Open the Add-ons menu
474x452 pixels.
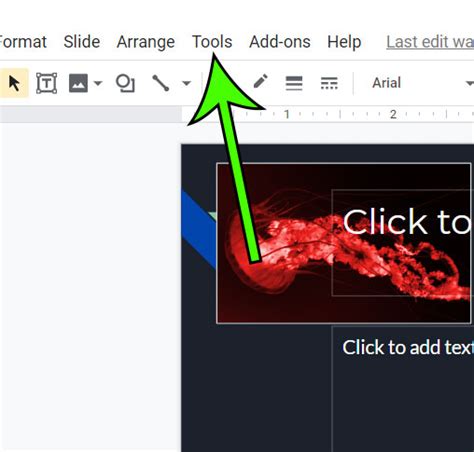click(280, 42)
